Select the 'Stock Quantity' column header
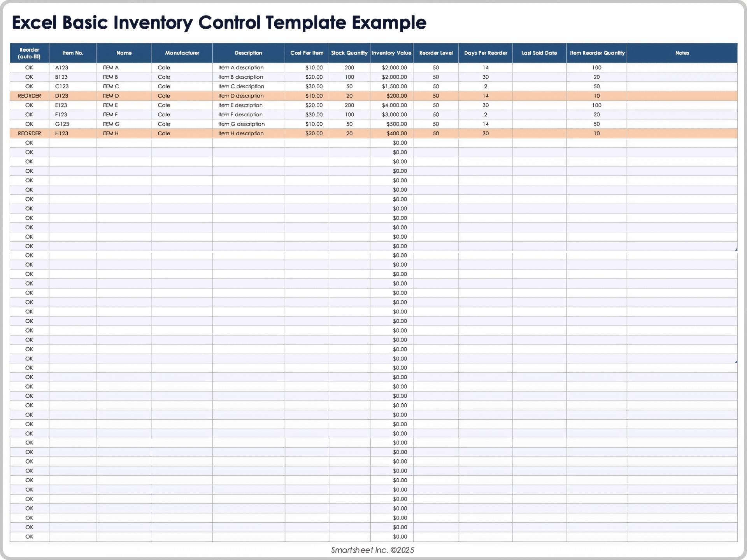Screen dimensions: 747x560 (349, 52)
